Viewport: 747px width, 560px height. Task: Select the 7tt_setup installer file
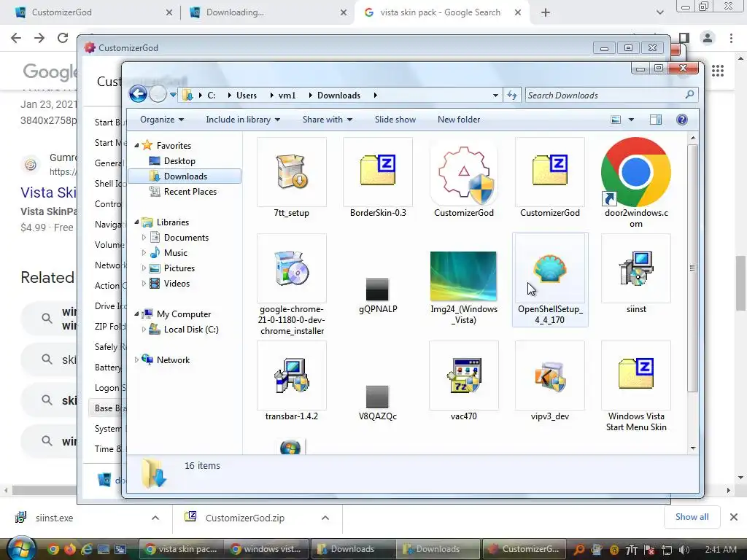tap(292, 178)
